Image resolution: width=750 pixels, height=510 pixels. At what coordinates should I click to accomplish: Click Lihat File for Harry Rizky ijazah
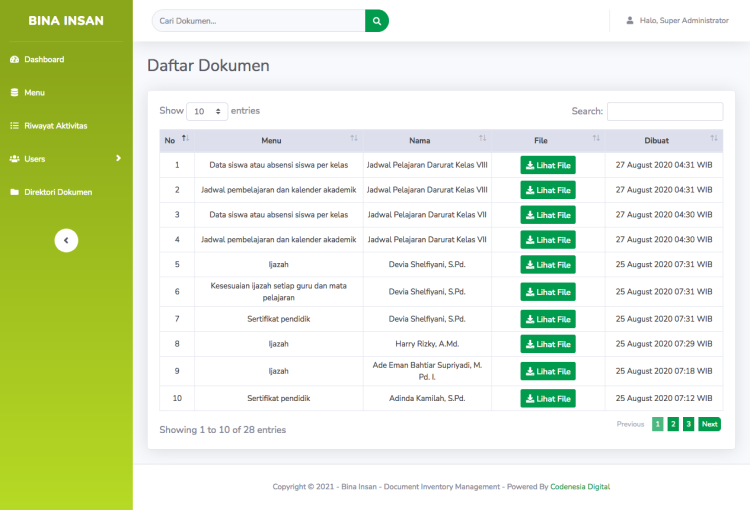coord(547,344)
